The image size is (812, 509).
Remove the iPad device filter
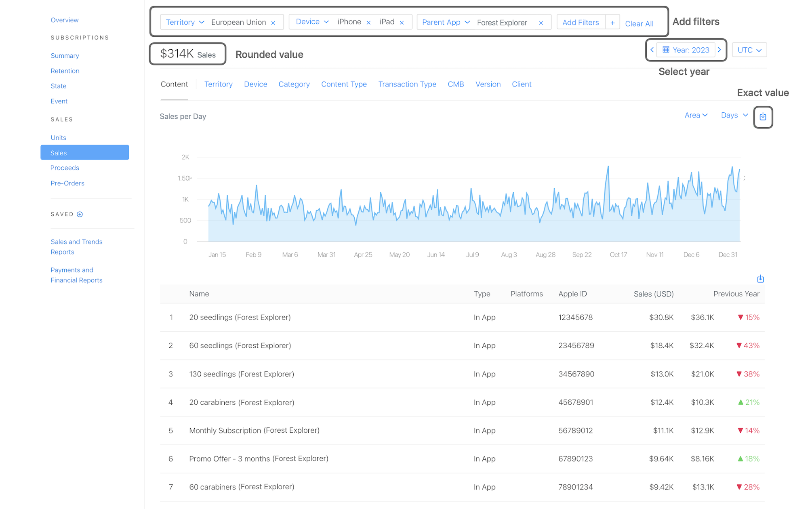point(402,23)
